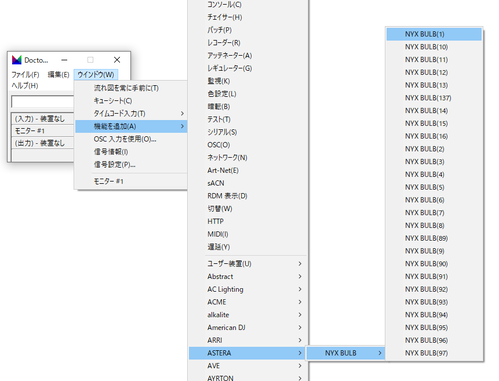Choose OSC(O) function

pyautogui.click(x=248, y=145)
